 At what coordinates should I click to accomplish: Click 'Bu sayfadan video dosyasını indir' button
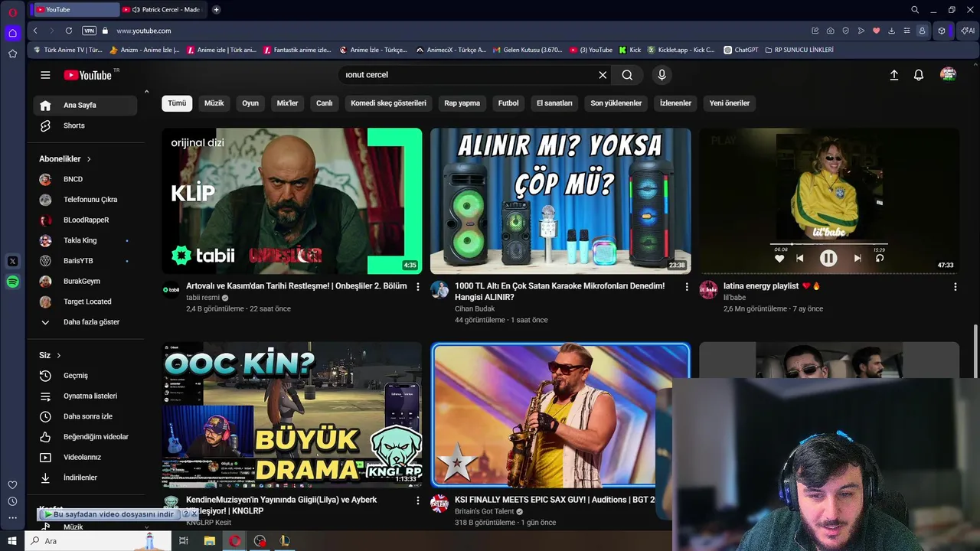pyautogui.click(x=109, y=514)
